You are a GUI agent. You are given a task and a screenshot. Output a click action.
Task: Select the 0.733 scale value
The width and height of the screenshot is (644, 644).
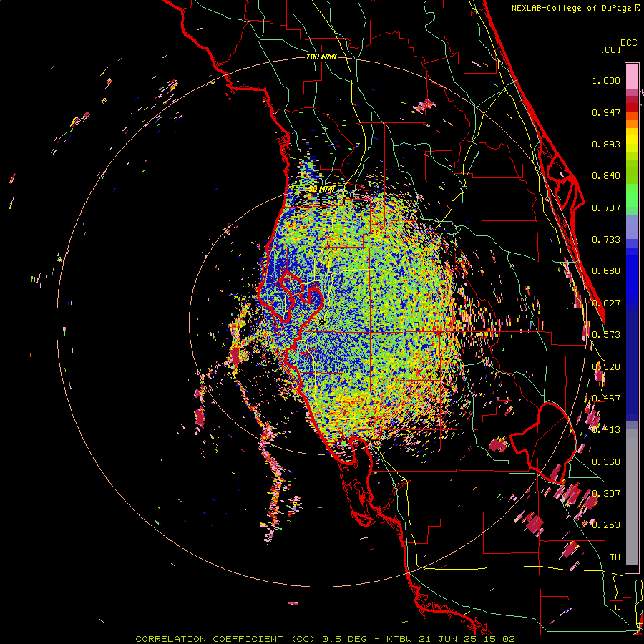[x=606, y=240]
